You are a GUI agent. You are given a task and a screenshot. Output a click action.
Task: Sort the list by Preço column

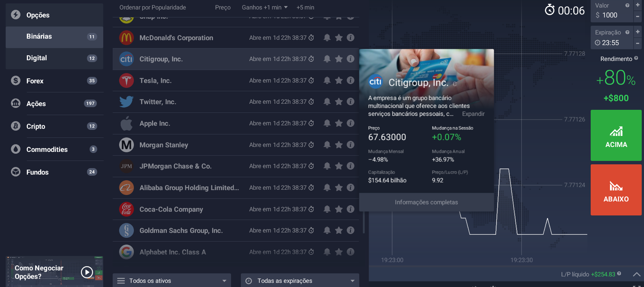223,7
